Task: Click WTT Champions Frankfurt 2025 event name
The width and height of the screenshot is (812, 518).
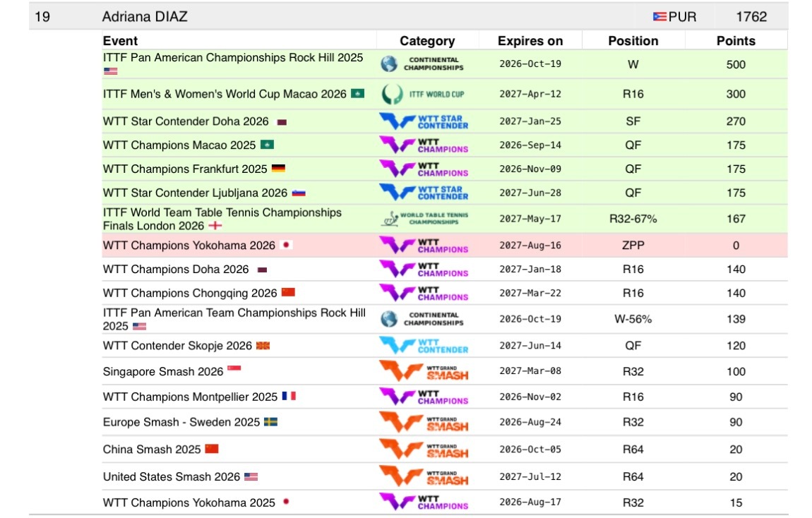Action: [185, 169]
